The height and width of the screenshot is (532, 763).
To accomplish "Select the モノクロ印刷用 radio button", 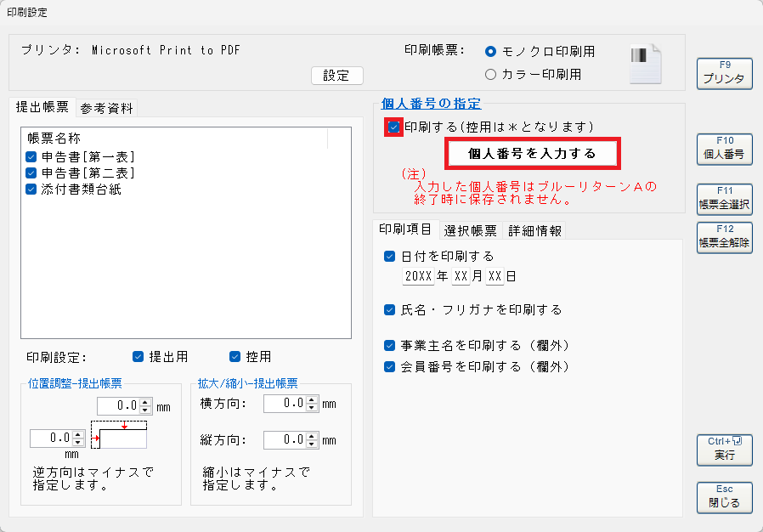I will (x=490, y=52).
